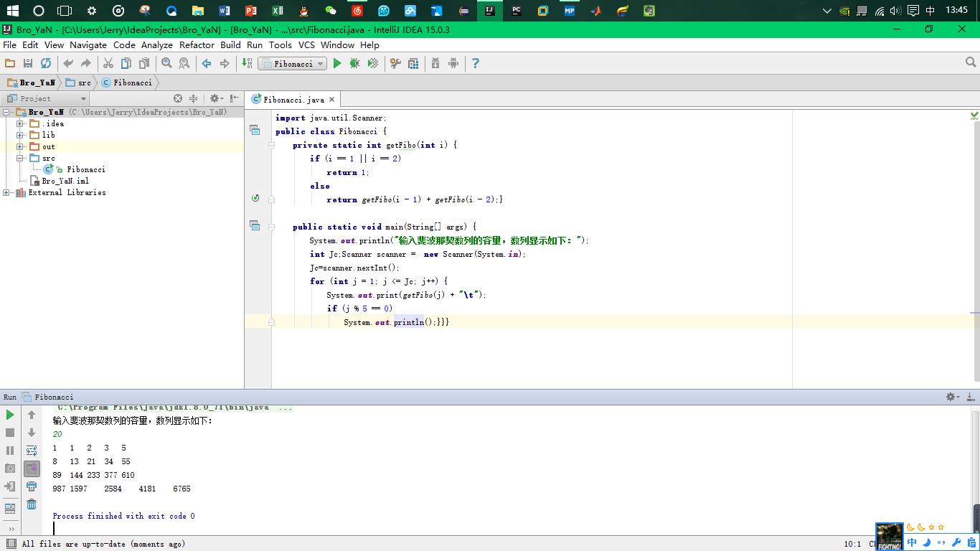Click the clock showing 13:45 in the tray
The height and width of the screenshot is (551, 980).
pyautogui.click(x=957, y=11)
